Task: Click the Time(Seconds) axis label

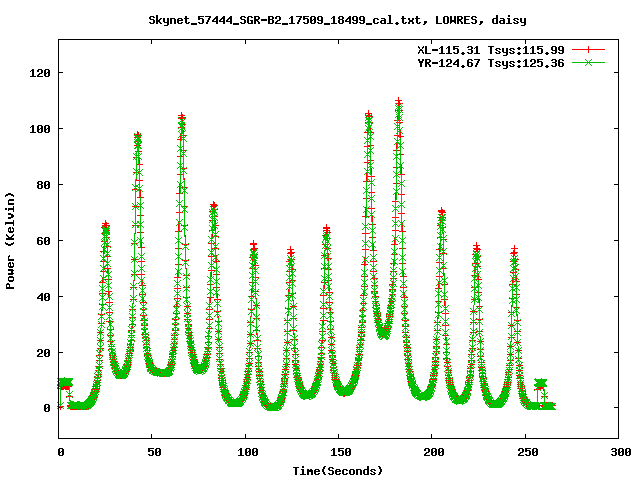Action: tap(338, 471)
